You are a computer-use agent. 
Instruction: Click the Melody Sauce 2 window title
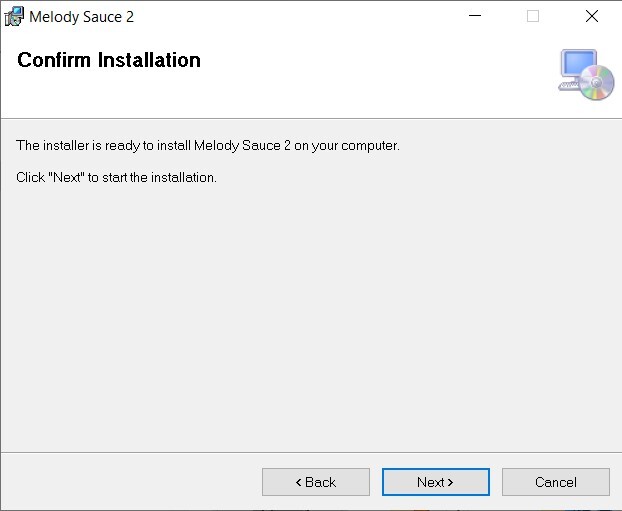[x=81, y=17]
